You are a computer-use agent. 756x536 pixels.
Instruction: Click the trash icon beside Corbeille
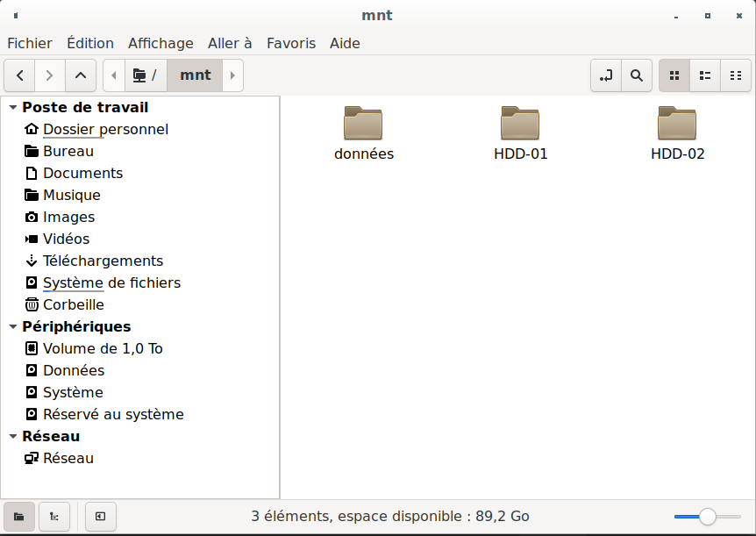coord(32,304)
